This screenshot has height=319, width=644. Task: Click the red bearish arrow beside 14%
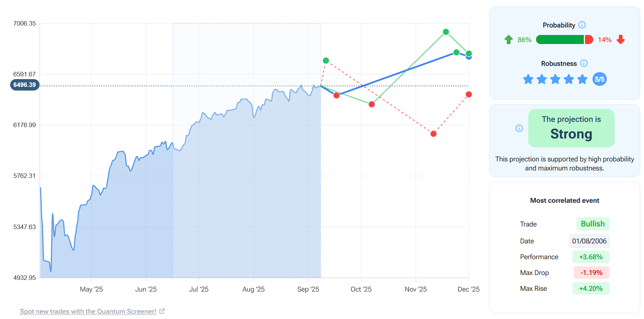[x=621, y=39]
